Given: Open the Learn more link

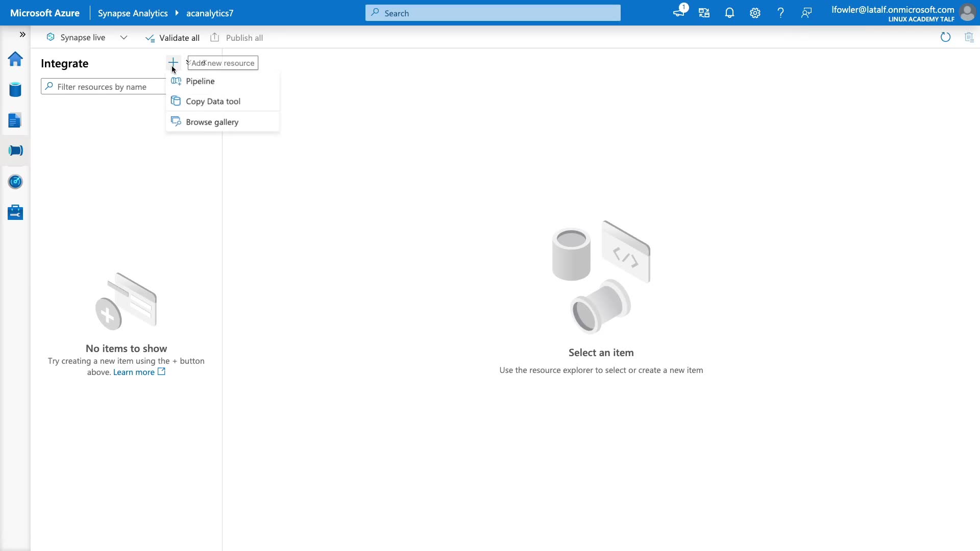Looking at the screenshot, I should tap(134, 372).
